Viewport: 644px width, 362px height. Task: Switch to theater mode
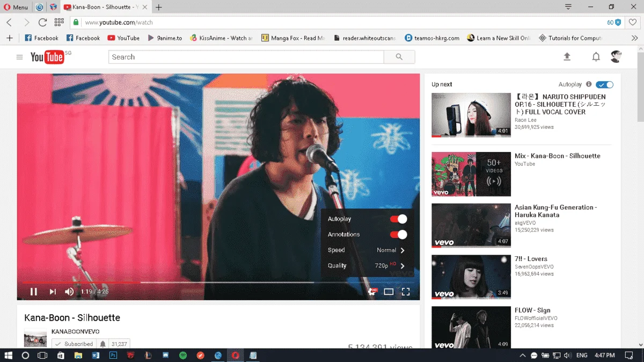click(389, 292)
